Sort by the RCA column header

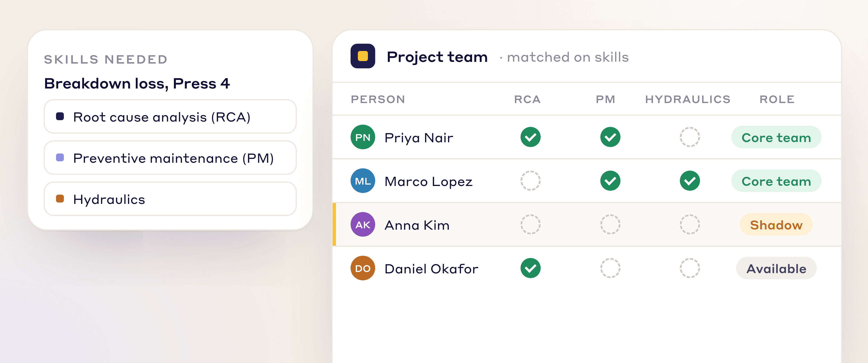tap(527, 99)
